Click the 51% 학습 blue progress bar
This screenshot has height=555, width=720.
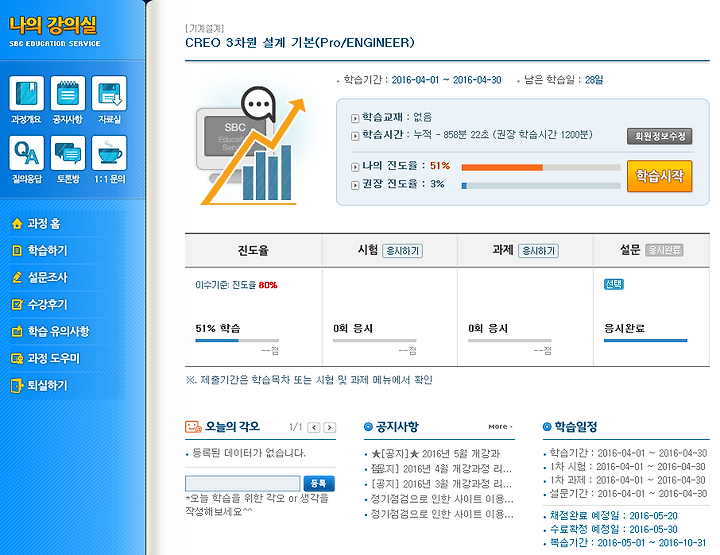coord(237,341)
